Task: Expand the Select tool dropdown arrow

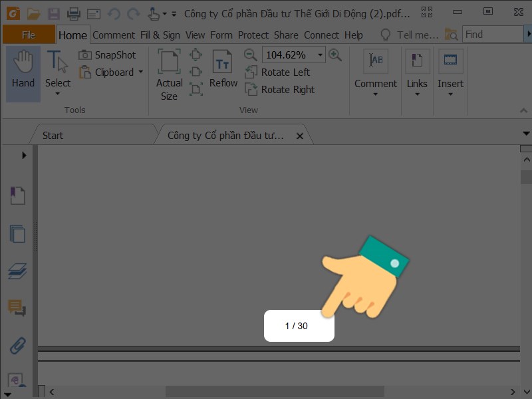Action: click(58, 94)
